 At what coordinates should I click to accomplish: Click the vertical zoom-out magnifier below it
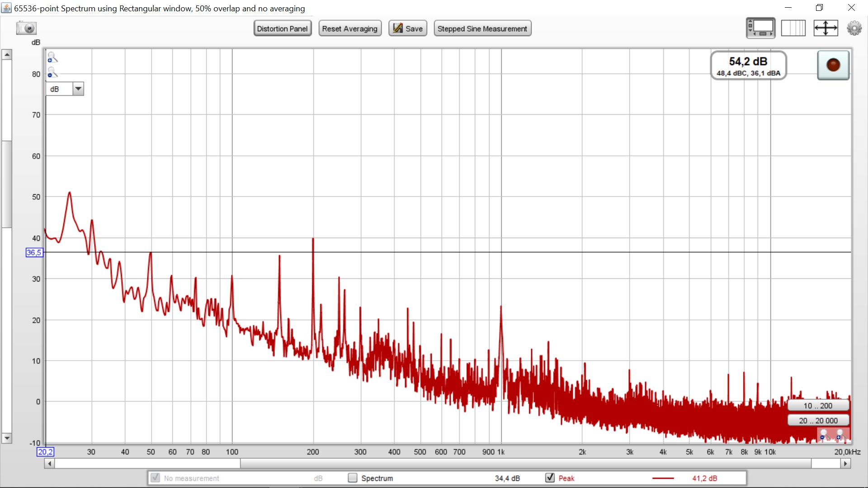pyautogui.click(x=52, y=72)
